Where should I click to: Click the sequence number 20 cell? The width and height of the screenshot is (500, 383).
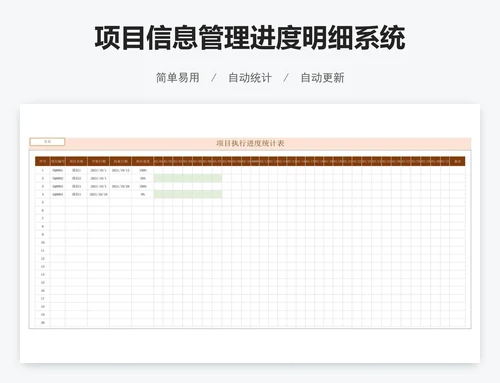(x=43, y=322)
